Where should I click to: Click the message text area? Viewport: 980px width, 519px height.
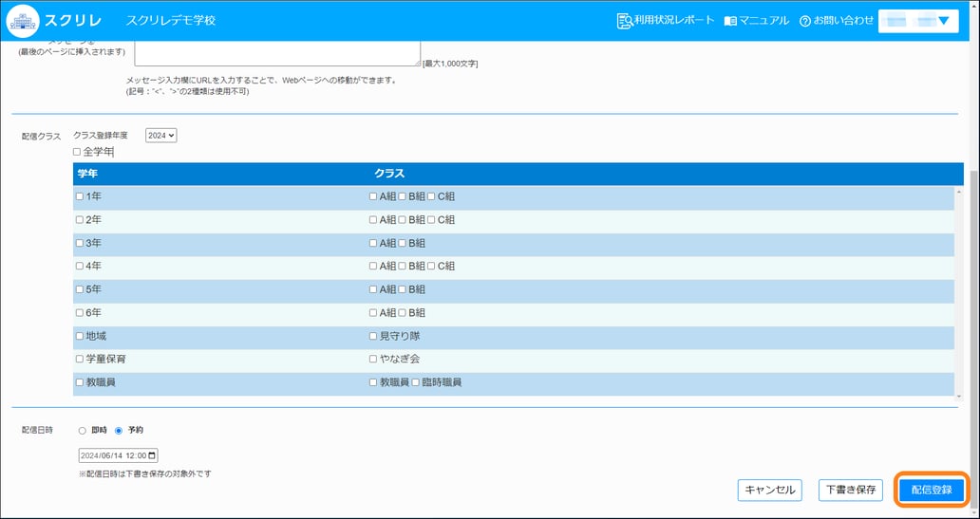click(276, 52)
